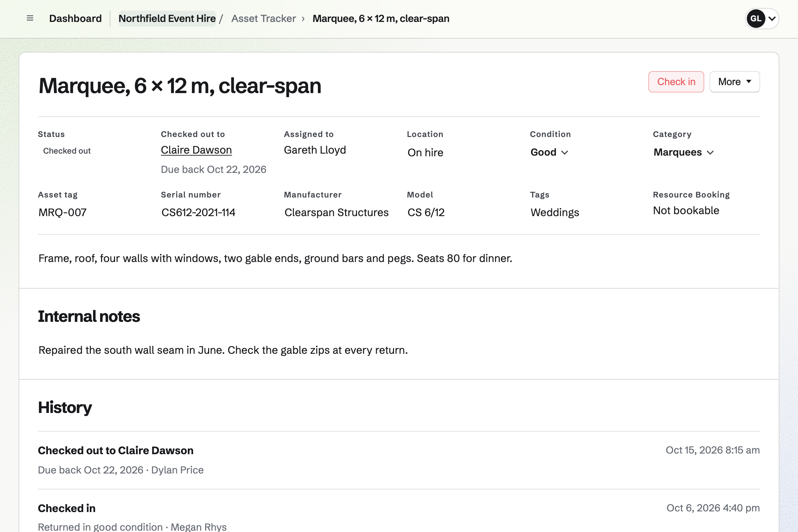Open the Checked in history entry
Viewport: 798px width, 532px height.
click(66, 508)
